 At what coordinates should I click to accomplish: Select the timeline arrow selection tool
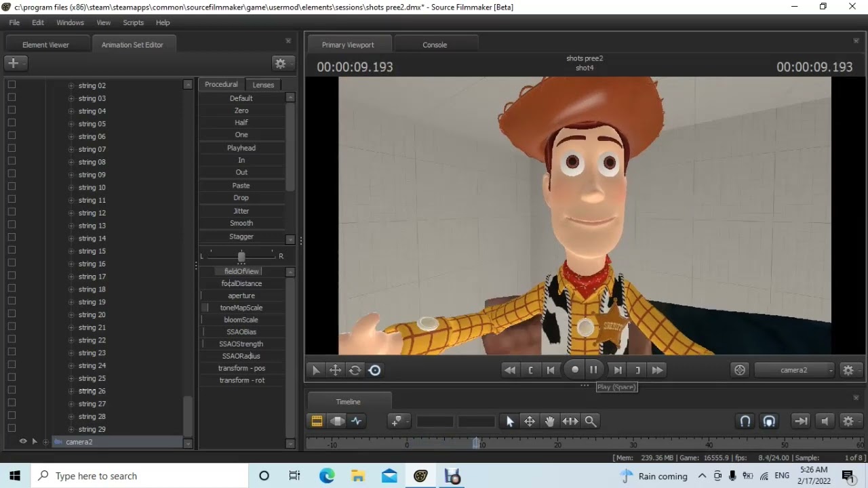510,421
